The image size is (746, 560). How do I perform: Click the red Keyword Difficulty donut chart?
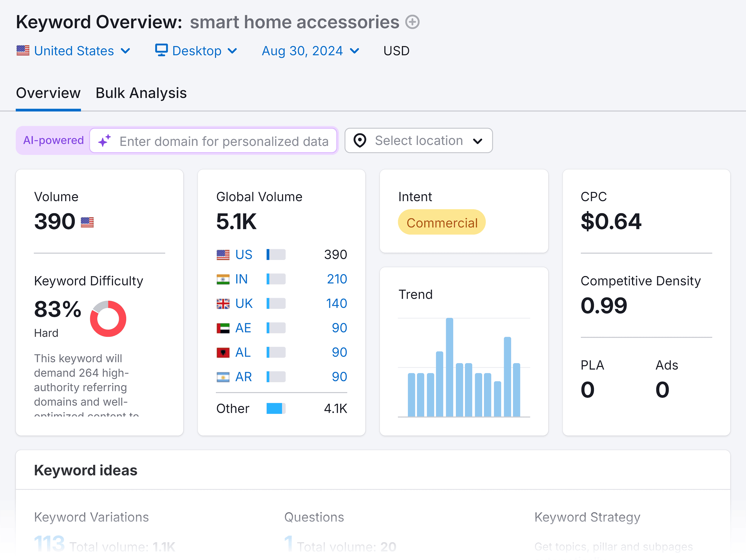pyautogui.click(x=108, y=318)
